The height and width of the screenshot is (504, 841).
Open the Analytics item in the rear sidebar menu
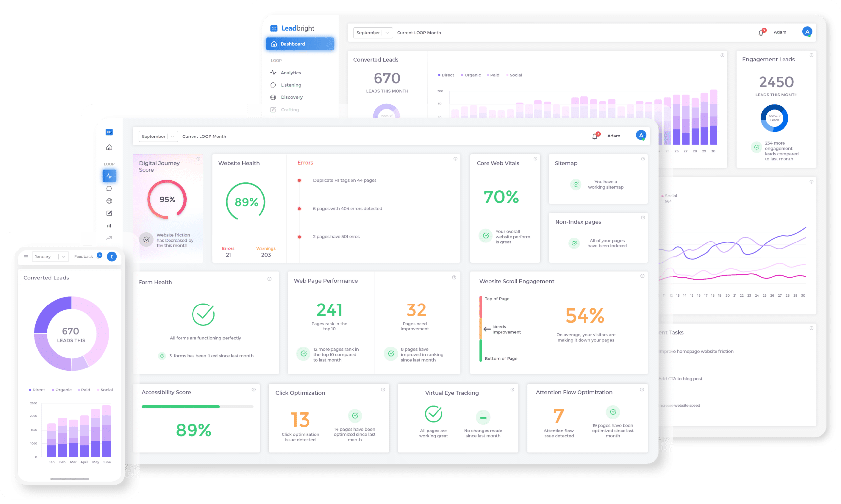[290, 72]
